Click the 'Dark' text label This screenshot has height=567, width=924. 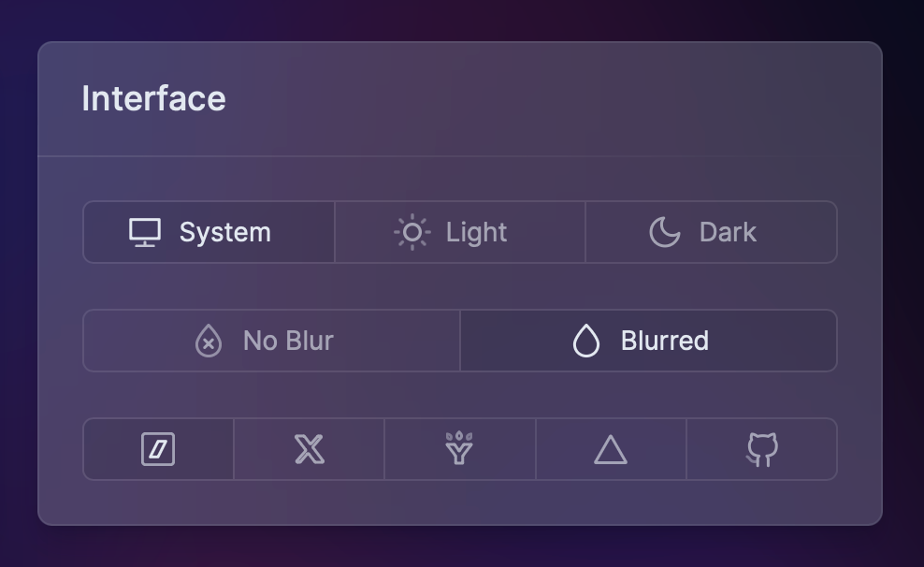(x=728, y=233)
